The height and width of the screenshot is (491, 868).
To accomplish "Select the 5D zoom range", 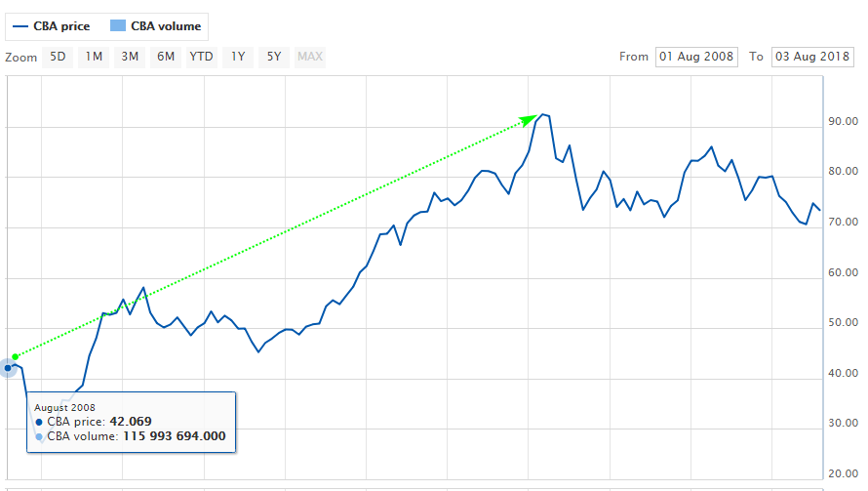I will point(58,57).
